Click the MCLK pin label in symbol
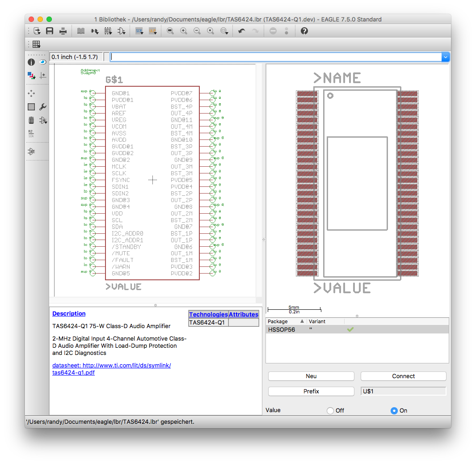The image size is (476, 464). click(x=119, y=167)
